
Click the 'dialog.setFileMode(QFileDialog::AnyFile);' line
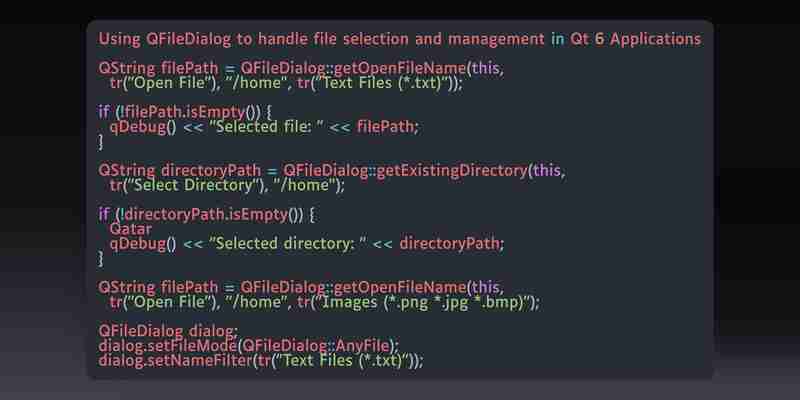point(249,346)
